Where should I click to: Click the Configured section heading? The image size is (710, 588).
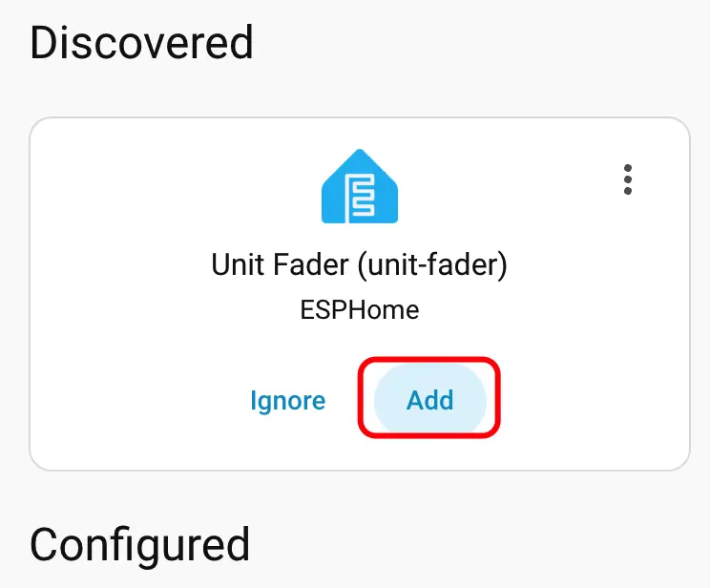tap(140, 544)
